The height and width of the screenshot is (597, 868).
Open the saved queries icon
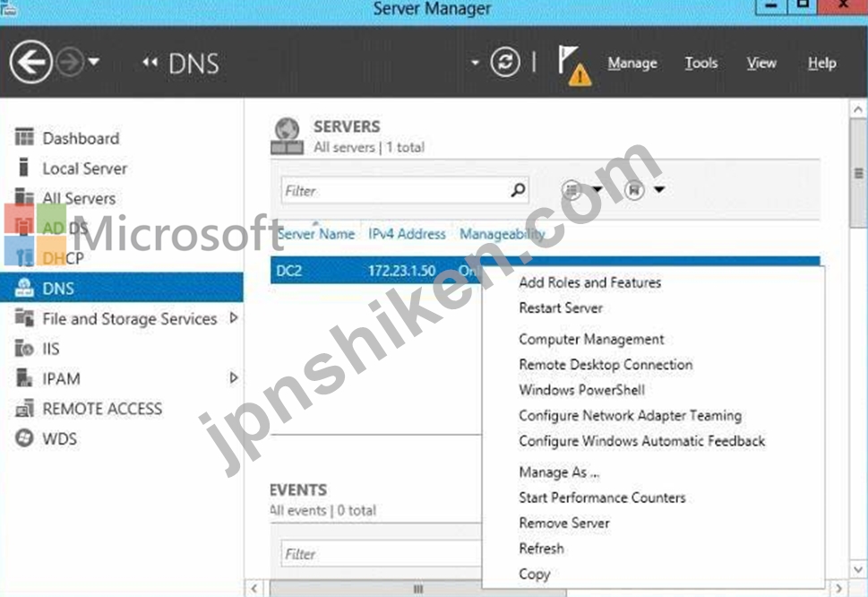click(x=634, y=191)
